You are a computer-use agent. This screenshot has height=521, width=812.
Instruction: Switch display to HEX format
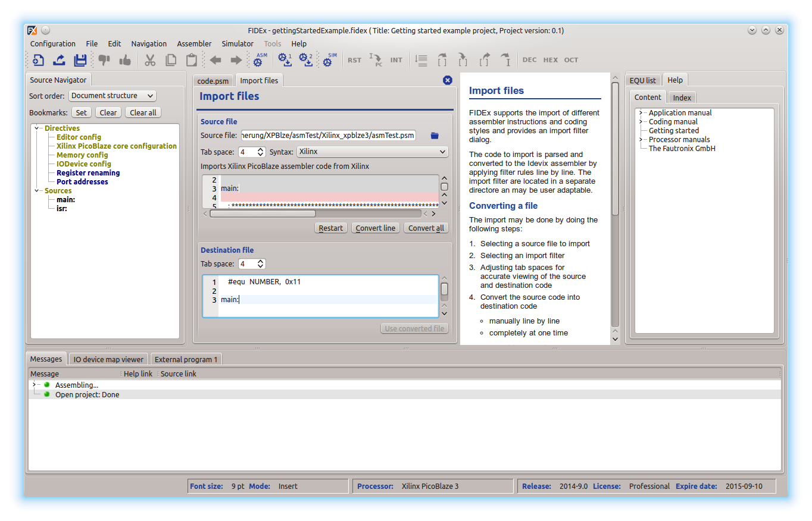(x=551, y=60)
